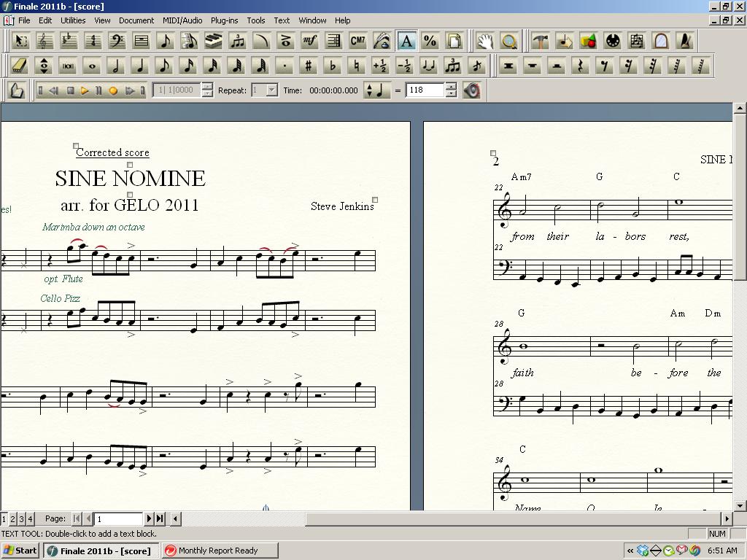Image resolution: width=747 pixels, height=560 pixels.
Task: Click the Record button
Action: pos(113,90)
